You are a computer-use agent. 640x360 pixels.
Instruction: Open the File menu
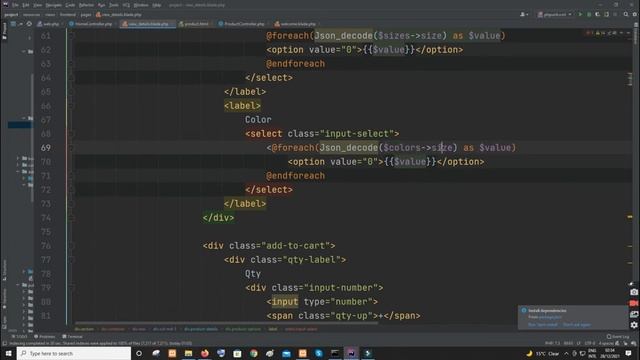point(15,5)
